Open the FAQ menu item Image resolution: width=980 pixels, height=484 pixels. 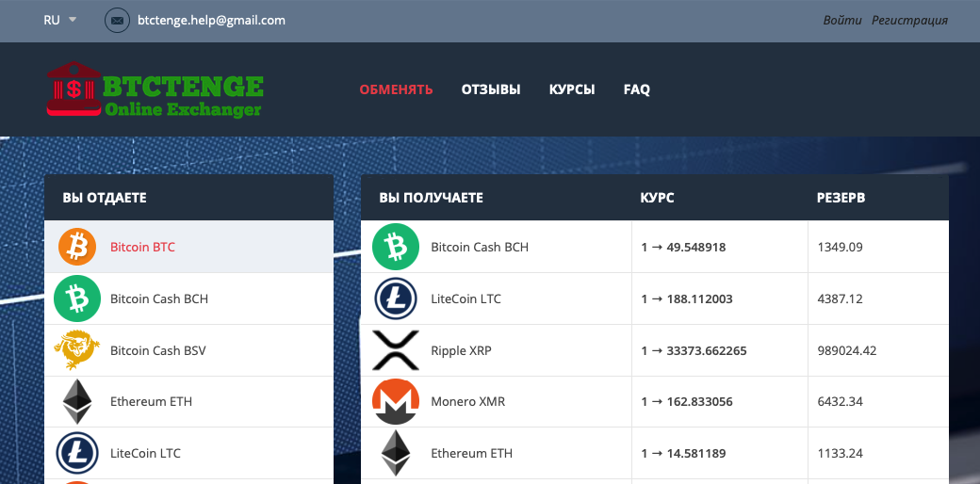click(637, 89)
